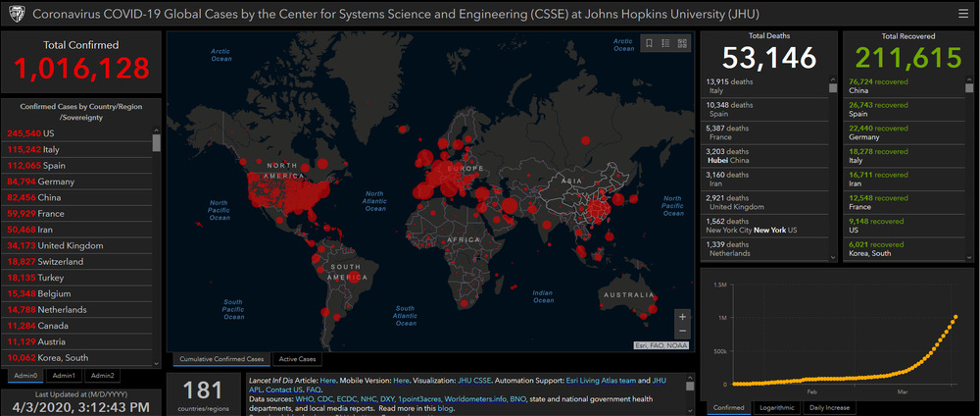Select Spain in the total deaths list
This screenshot has width=980, height=416.
click(x=725, y=110)
